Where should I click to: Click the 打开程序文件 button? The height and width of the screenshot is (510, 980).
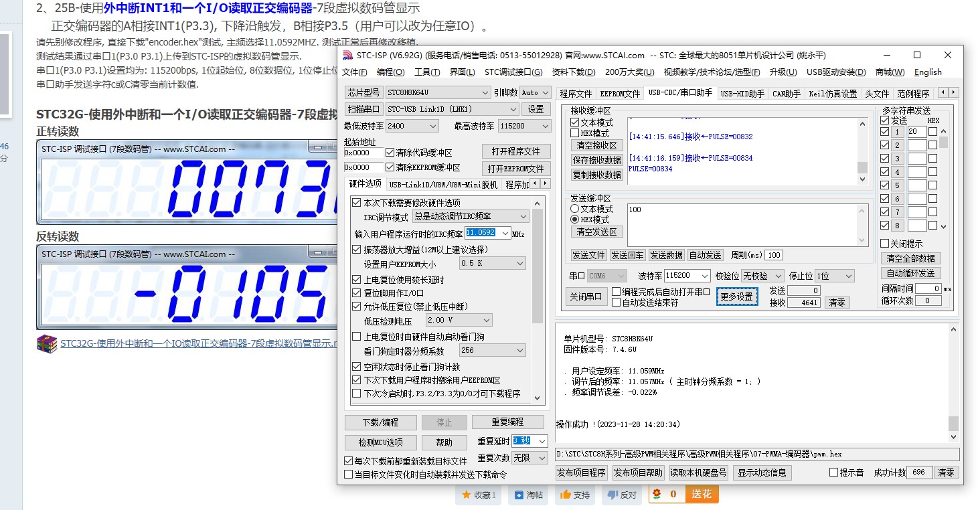click(x=516, y=151)
